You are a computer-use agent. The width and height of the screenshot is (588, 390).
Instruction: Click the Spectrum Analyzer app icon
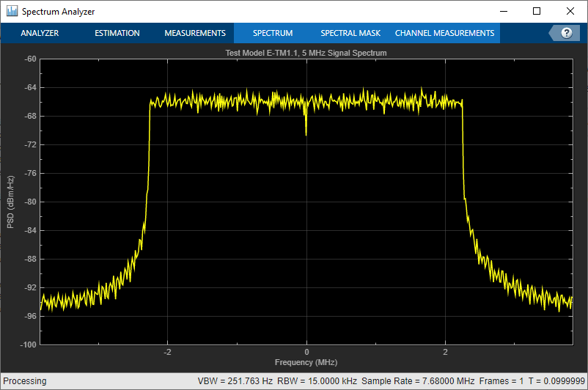12,12
